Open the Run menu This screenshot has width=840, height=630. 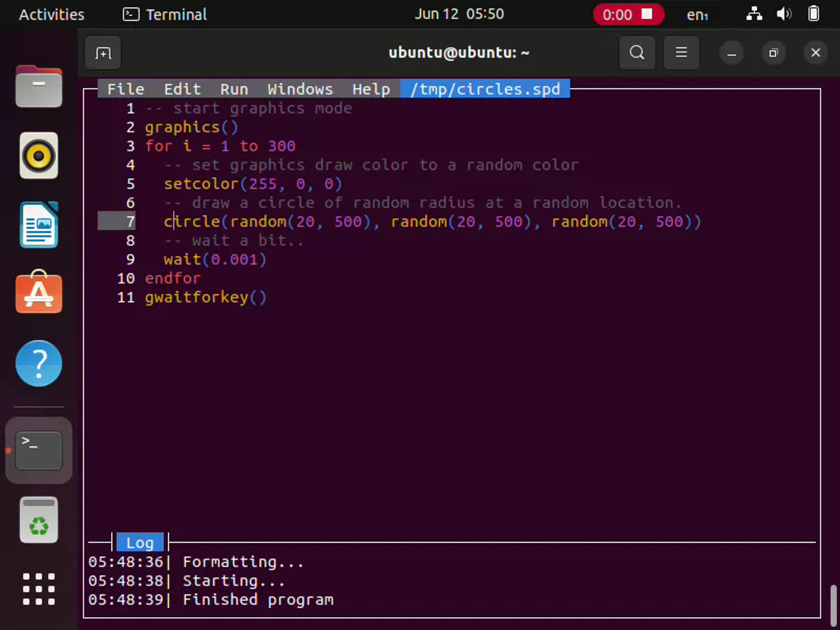[234, 89]
